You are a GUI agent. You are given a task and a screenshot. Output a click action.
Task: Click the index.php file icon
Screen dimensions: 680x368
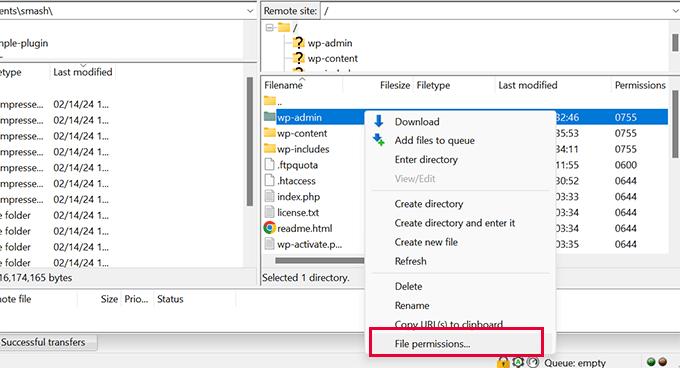coord(269,196)
